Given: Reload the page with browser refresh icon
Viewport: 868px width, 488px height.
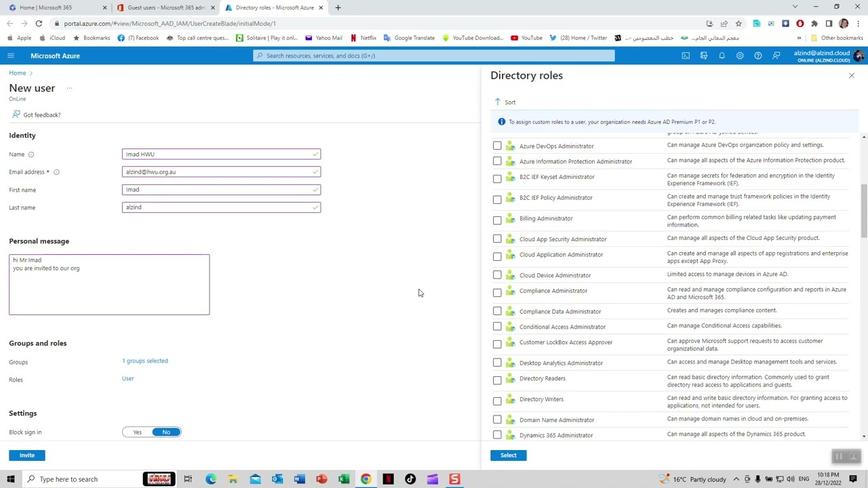Looking at the screenshot, I should pos(39,24).
